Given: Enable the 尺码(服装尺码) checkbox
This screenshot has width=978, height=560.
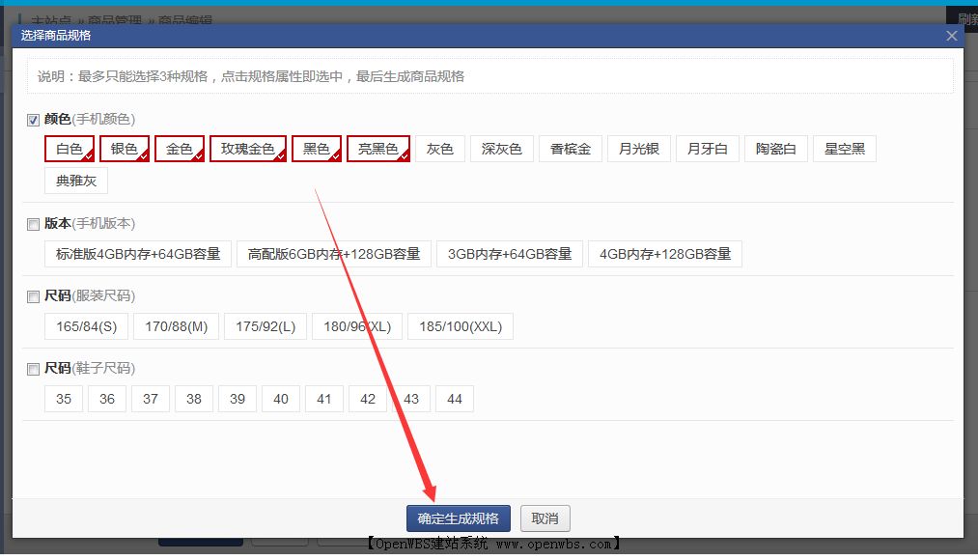Looking at the screenshot, I should (x=32, y=295).
